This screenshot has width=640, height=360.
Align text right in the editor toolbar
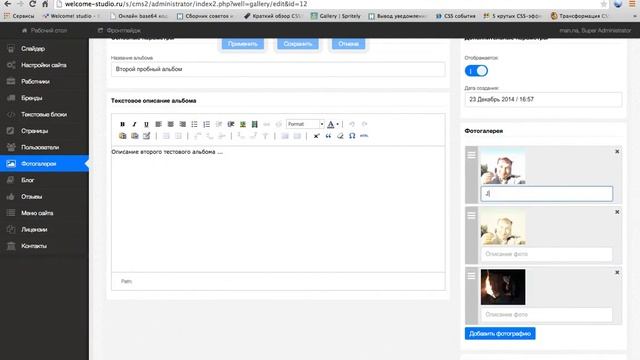182,124
